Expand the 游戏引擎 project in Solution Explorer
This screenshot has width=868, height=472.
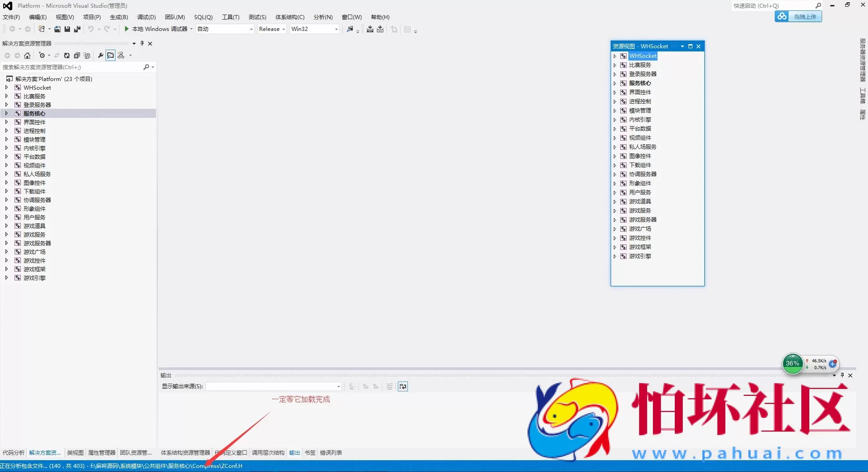(6, 278)
